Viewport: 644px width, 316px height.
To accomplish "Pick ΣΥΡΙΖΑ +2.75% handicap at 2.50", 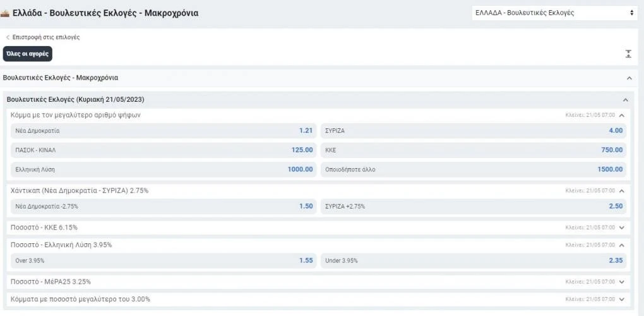I will 474,206.
